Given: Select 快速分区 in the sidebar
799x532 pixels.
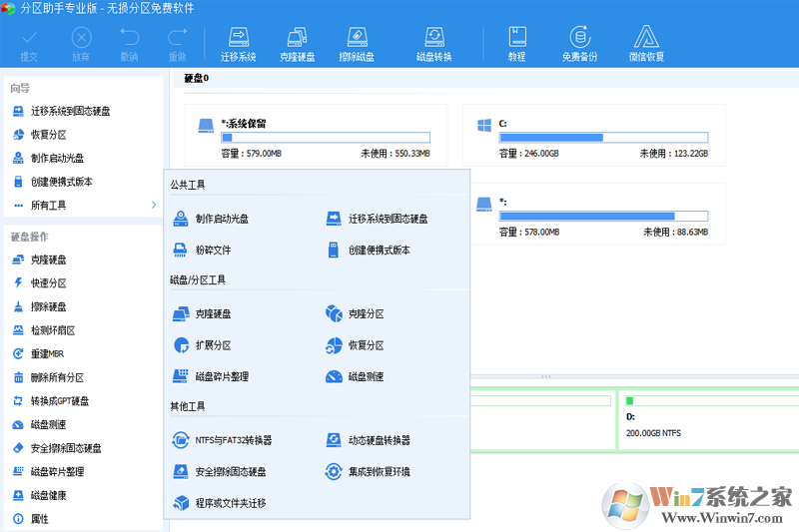Looking at the screenshot, I should [40, 283].
